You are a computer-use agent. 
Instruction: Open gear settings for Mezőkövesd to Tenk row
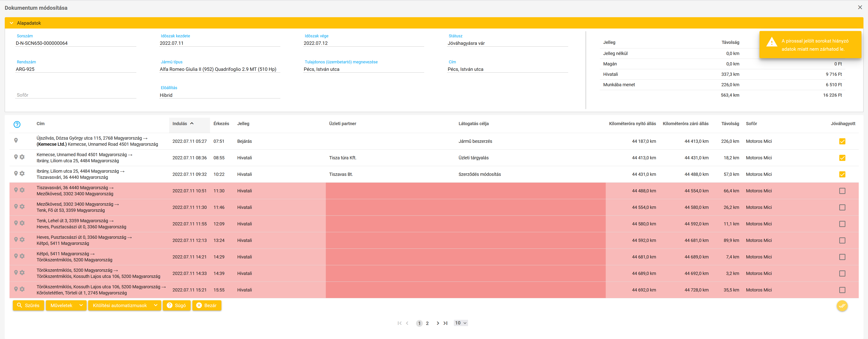22,206
